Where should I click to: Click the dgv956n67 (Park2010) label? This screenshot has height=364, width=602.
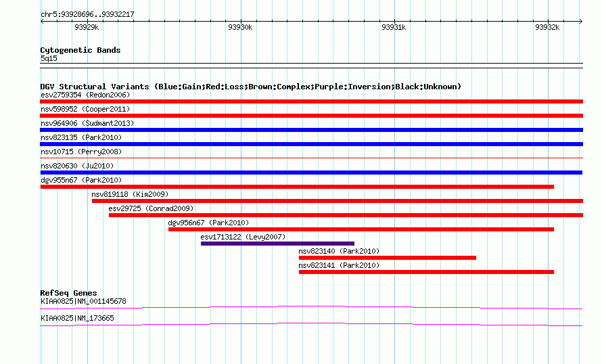pyautogui.click(x=208, y=223)
